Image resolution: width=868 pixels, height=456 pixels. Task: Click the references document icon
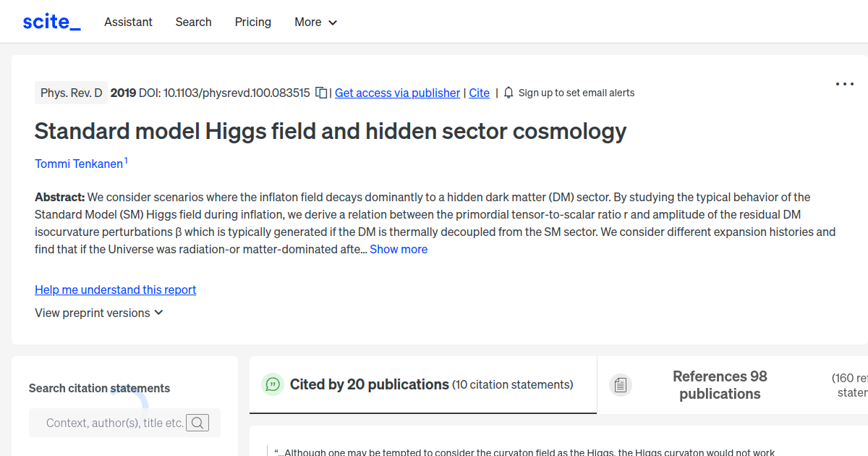pos(621,384)
